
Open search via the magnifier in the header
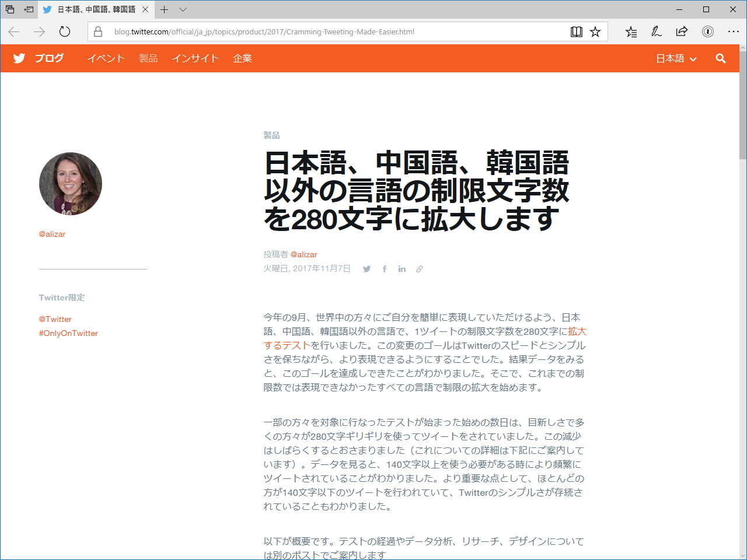(721, 58)
